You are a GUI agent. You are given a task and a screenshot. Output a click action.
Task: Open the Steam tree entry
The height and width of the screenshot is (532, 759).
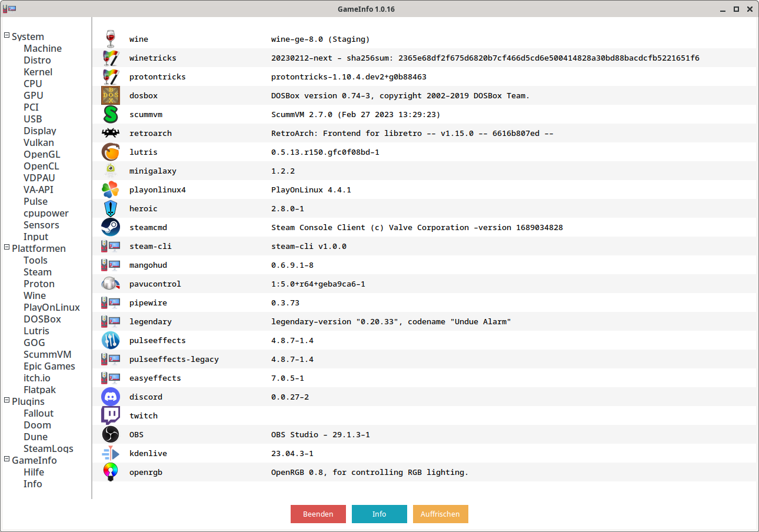click(x=38, y=272)
